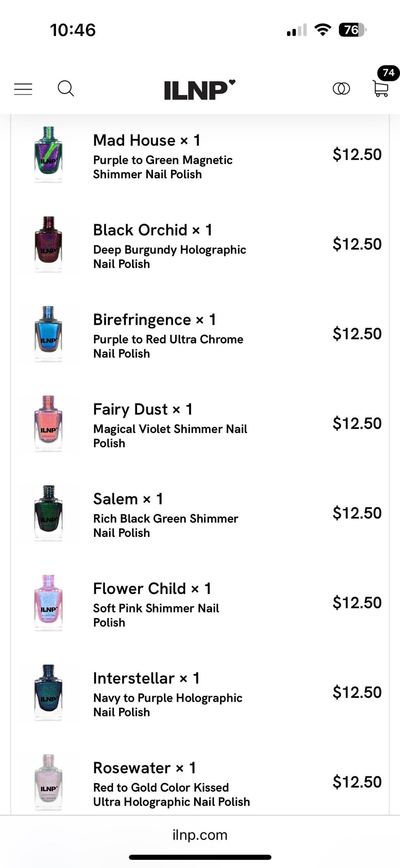Select the Birefringence bottle thumbnail

click(x=49, y=334)
